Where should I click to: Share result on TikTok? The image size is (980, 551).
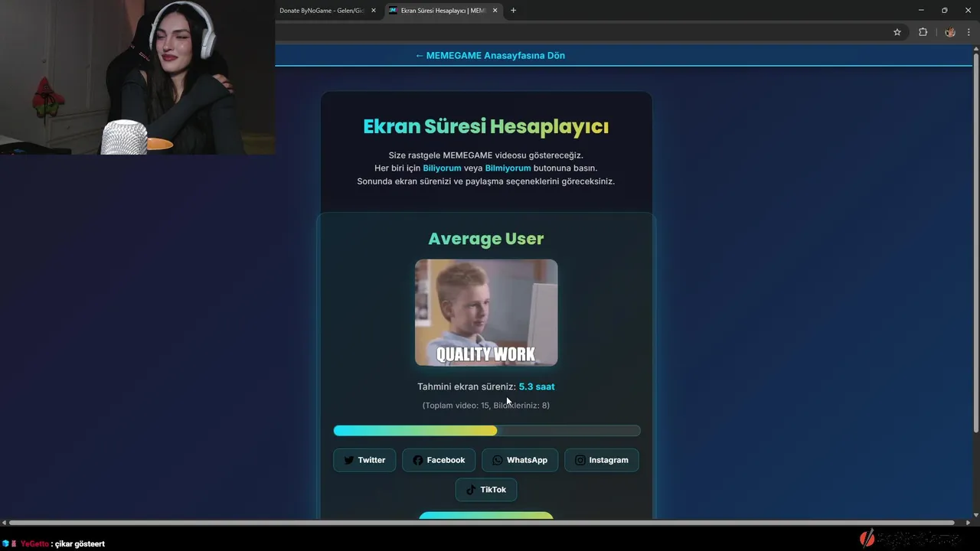pyautogui.click(x=486, y=490)
